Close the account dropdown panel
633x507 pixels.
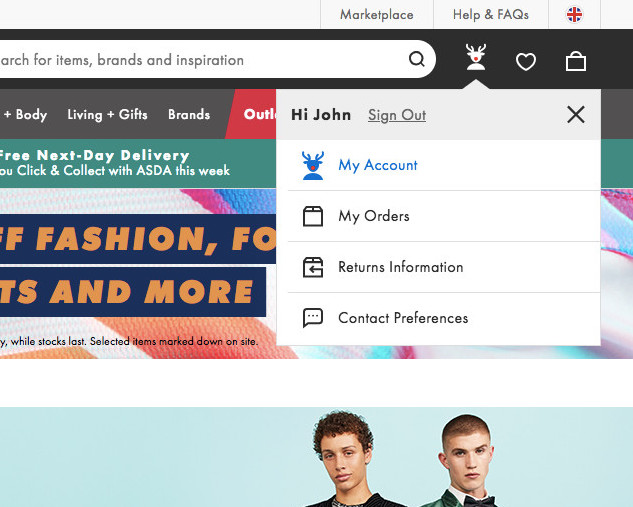(x=575, y=115)
